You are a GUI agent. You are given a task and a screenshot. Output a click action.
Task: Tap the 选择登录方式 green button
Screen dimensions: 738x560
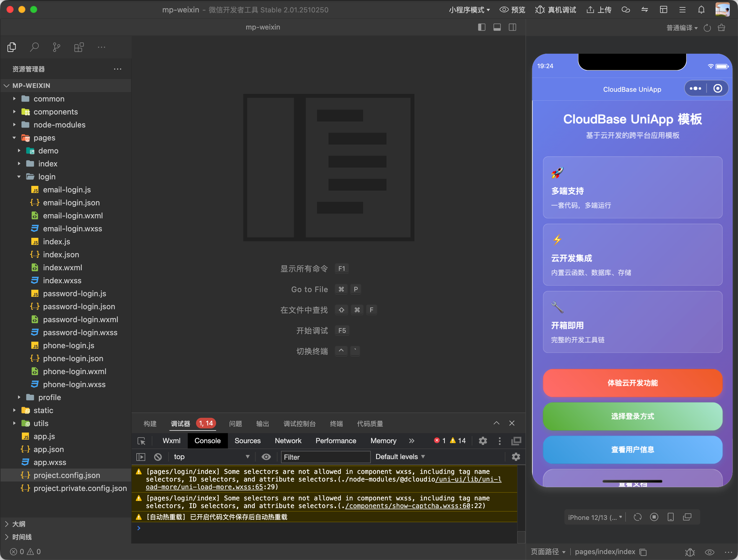632,416
